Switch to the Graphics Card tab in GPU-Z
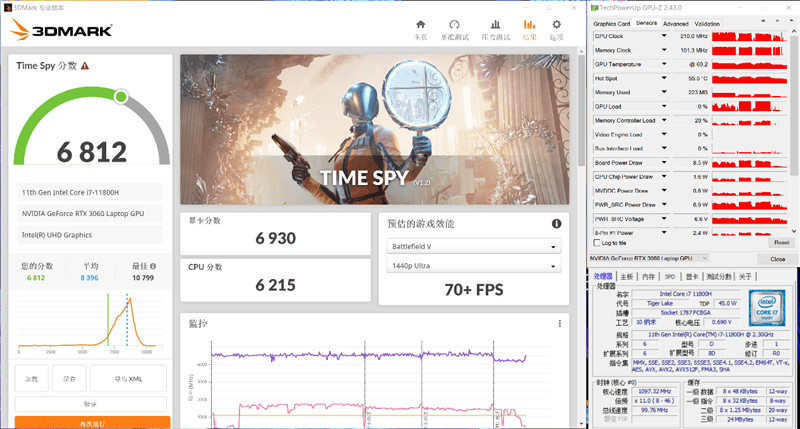Image resolution: width=800 pixels, height=429 pixels. [x=611, y=23]
